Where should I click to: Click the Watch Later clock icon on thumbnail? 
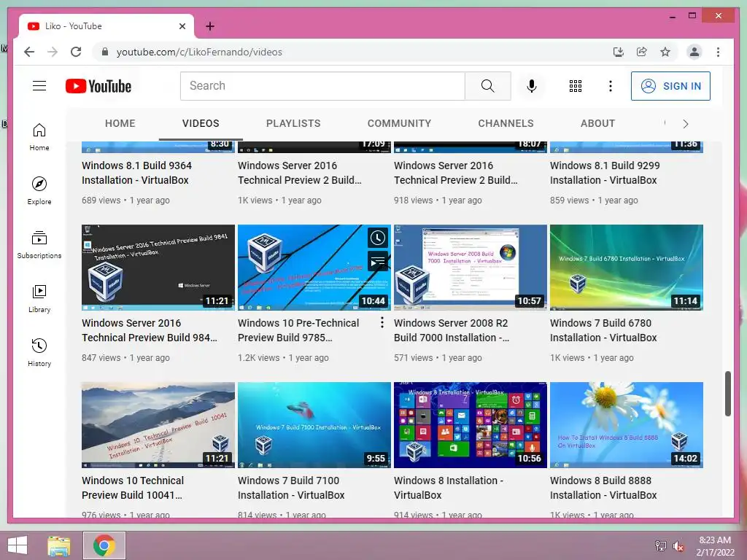[378, 238]
